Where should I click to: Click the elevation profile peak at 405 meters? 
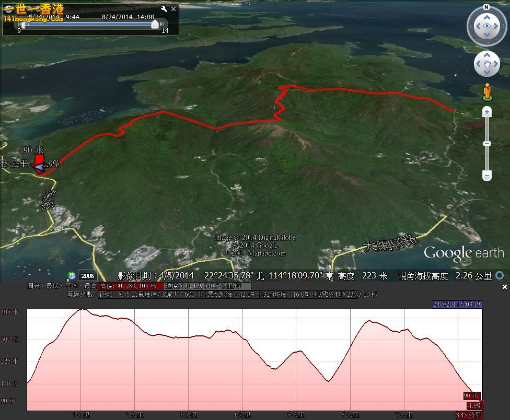click(x=82, y=310)
